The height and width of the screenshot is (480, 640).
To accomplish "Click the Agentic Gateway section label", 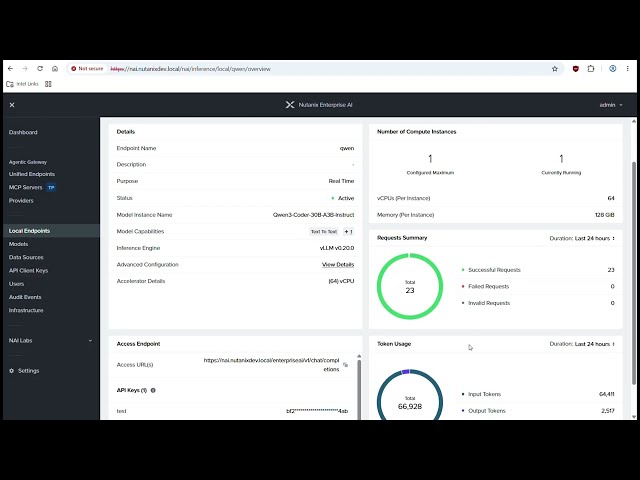I will coord(28,162).
